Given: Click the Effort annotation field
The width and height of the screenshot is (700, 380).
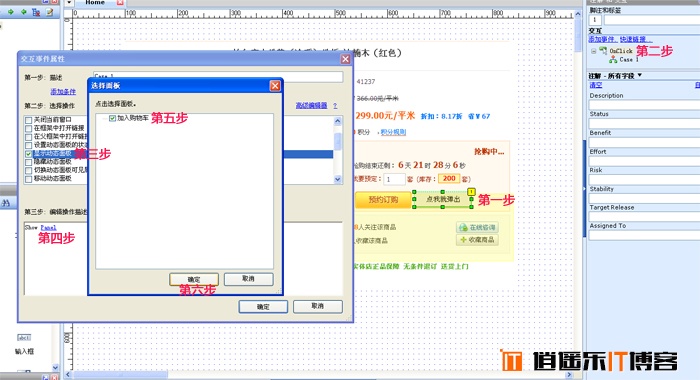Looking at the screenshot, I should pyautogui.click(x=644, y=161).
